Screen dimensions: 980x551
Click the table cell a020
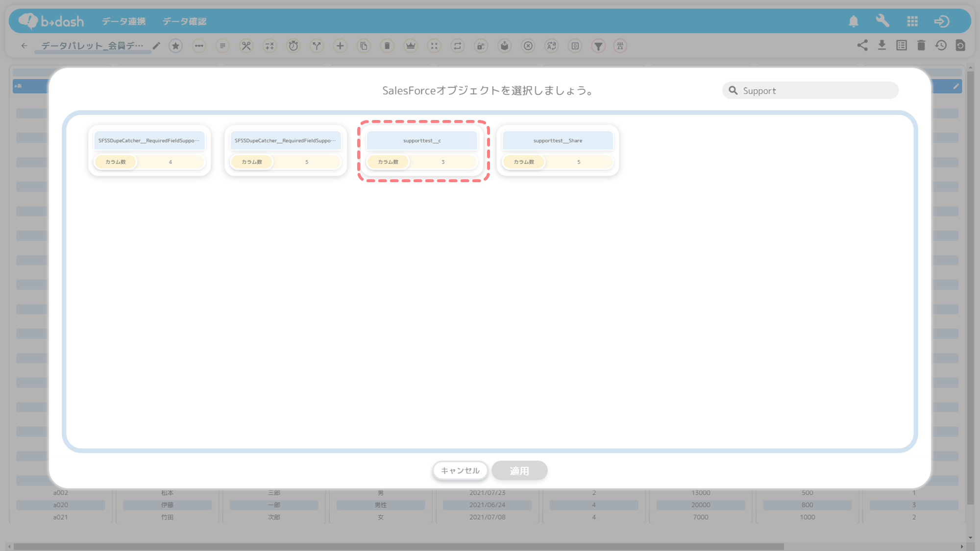[61, 505]
